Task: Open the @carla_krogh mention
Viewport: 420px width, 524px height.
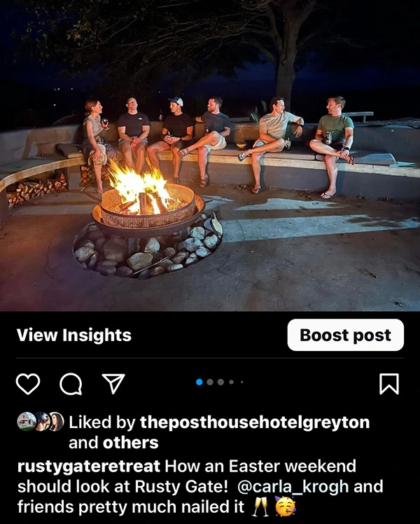Action: tap(293, 487)
